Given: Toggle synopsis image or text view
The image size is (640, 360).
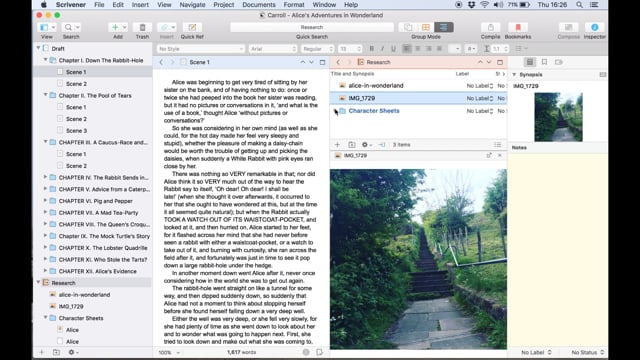Looking at the screenshot, I should click(x=602, y=75).
